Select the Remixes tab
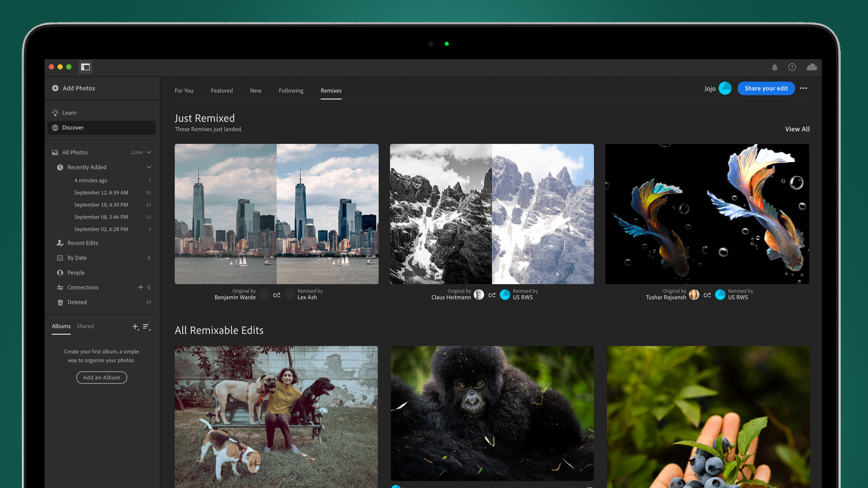This screenshot has width=868, height=488. click(331, 91)
